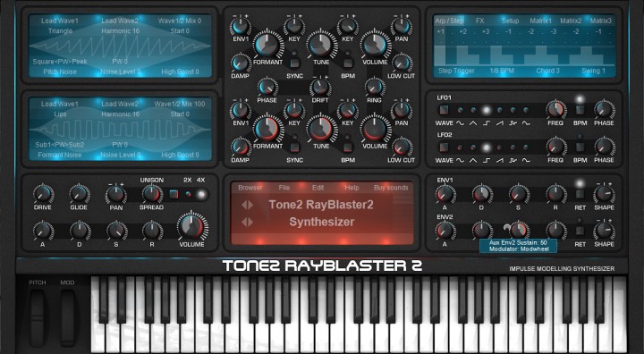Switch to the FX tab

(479, 21)
